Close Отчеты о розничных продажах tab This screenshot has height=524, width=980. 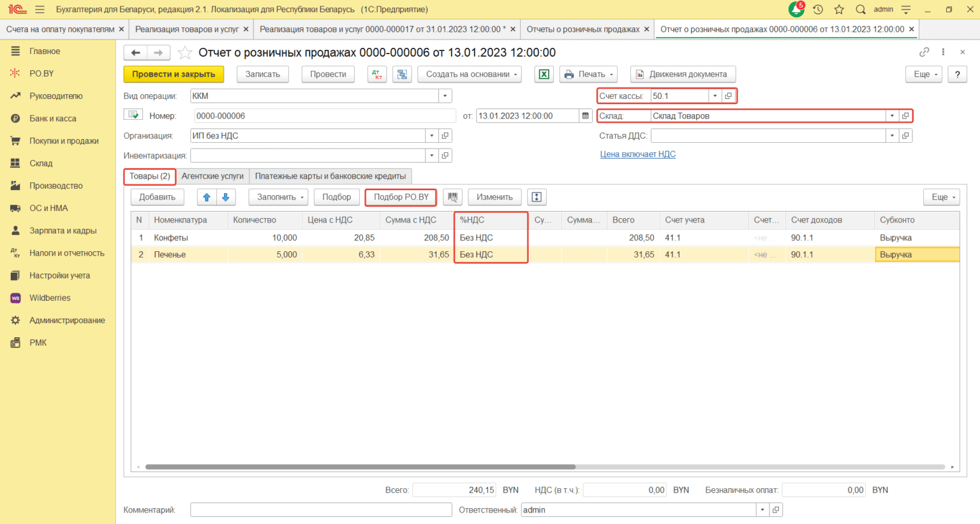click(x=646, y=29)
